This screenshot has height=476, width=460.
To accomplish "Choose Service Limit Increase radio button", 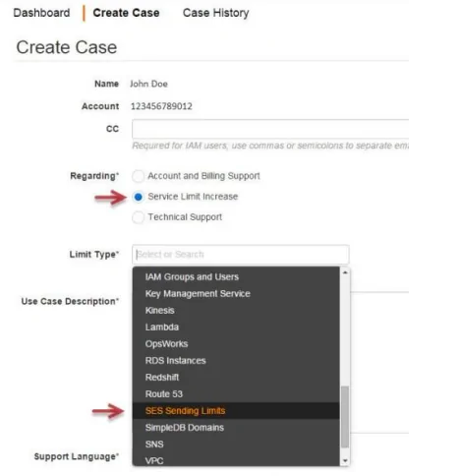I will [138, 197].
